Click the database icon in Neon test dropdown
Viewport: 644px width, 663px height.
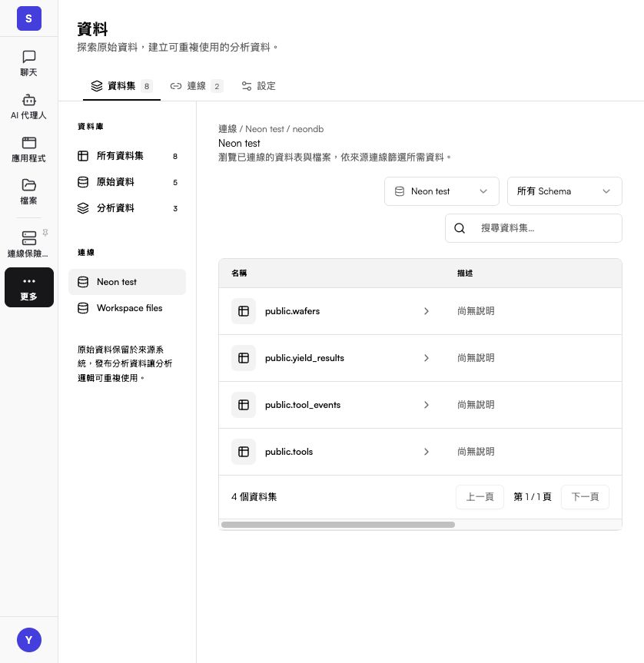click(400, 191)
